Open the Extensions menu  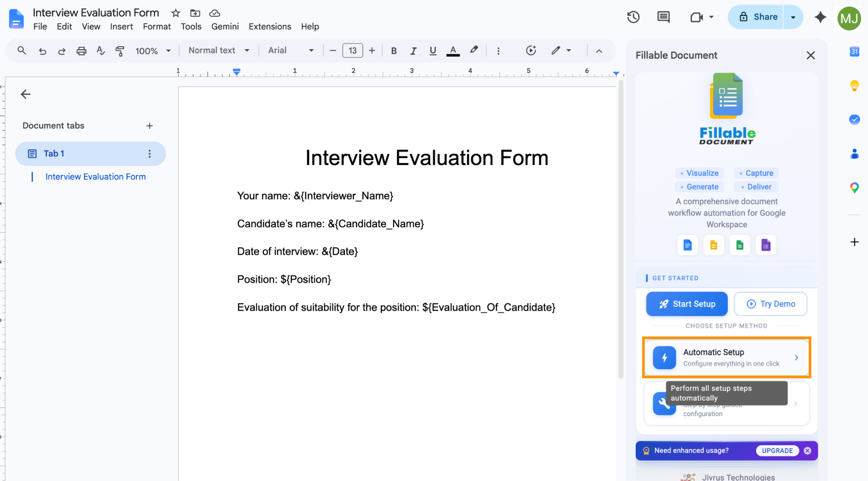(270, 26)
